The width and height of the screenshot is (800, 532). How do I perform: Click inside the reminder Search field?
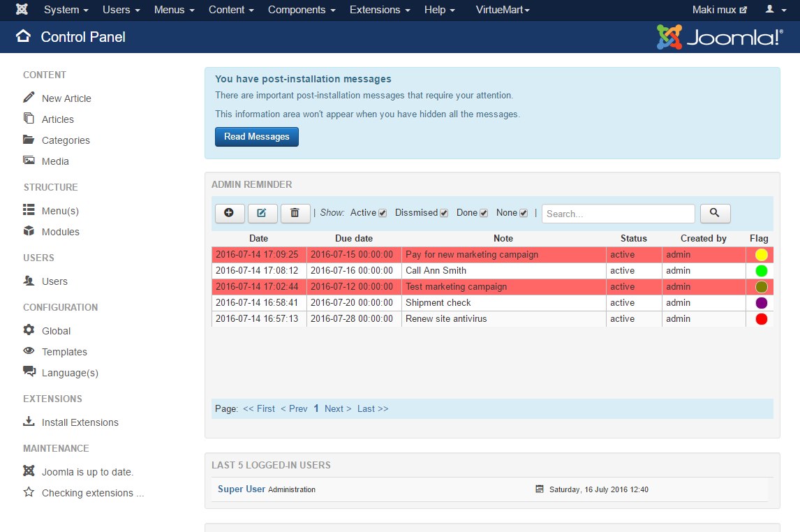(618, 213)
